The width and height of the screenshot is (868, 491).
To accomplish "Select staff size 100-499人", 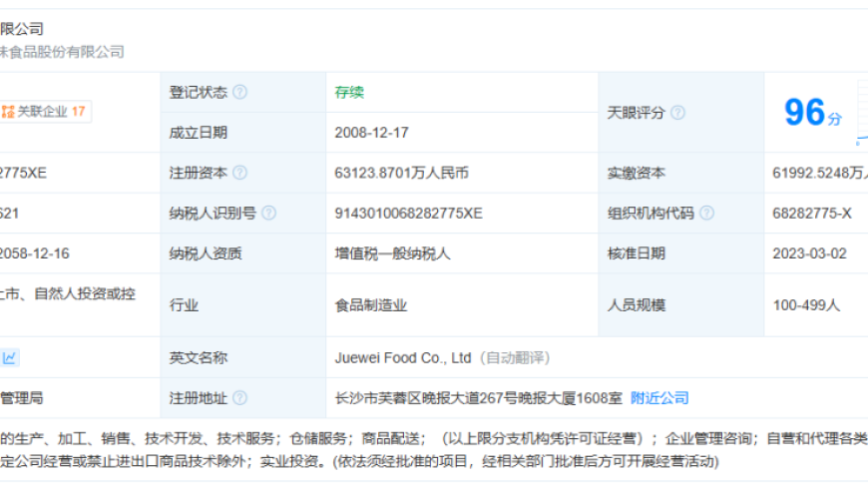I will [806, 305].
